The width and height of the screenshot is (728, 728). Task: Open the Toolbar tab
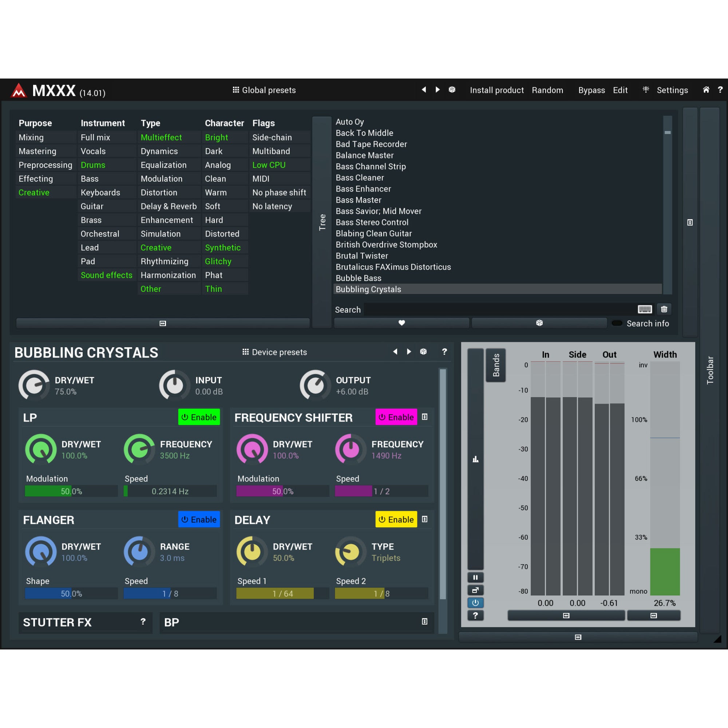[x=710, y=370]
